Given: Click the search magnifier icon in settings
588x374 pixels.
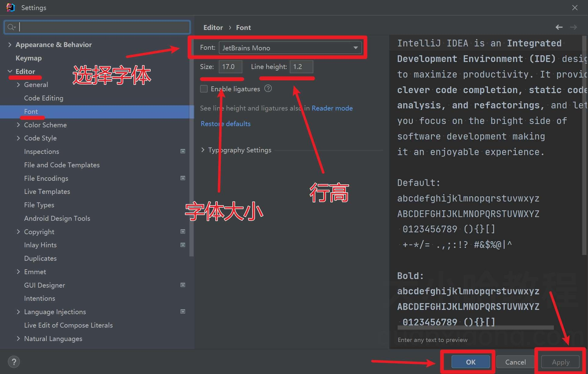Looking at the screenshot, I should point(11,27).
